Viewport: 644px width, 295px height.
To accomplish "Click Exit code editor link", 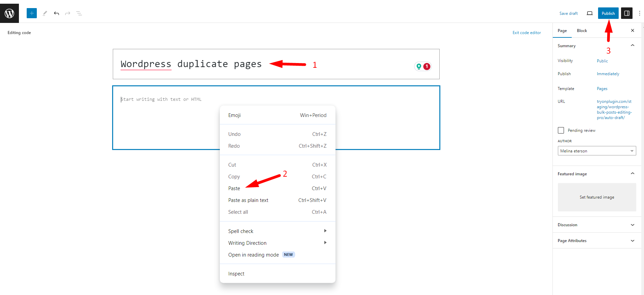I will coord(526,33).
